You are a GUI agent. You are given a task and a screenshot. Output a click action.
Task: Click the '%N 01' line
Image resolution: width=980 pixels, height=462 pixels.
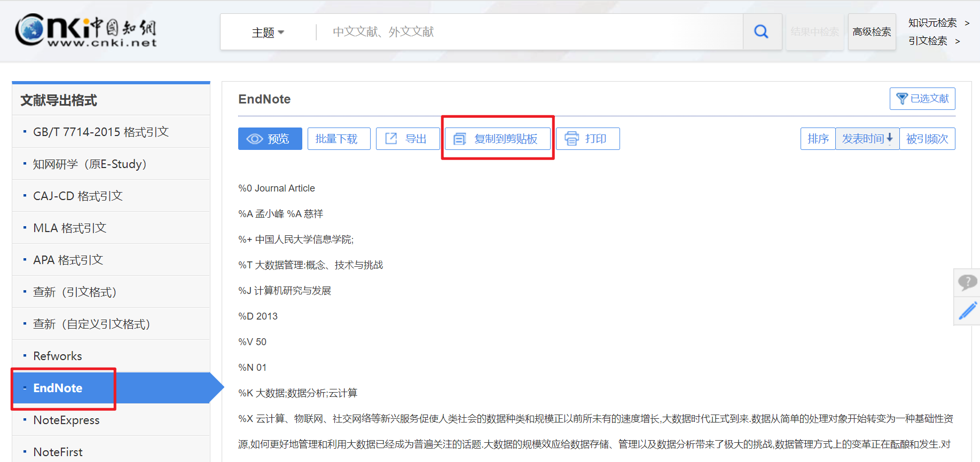(x=252, y=368)
